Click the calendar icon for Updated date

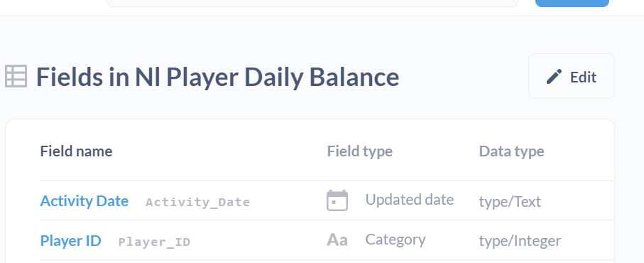click(x=337, y=200)
